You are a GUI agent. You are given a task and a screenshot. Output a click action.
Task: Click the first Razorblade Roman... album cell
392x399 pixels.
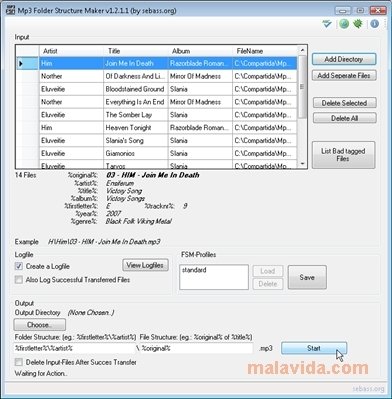pyautogui.click(x=200, y=63)
